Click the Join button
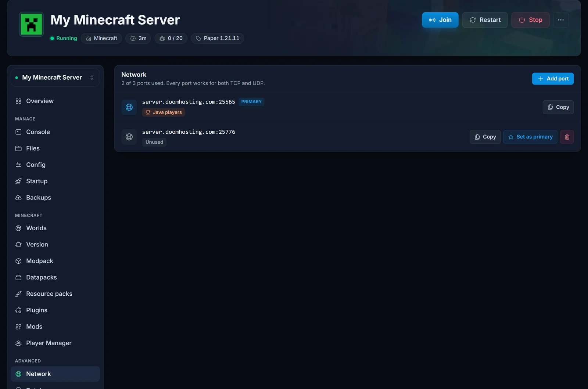Viewport: 588px width, 389px height. click(x=440, y=20)
